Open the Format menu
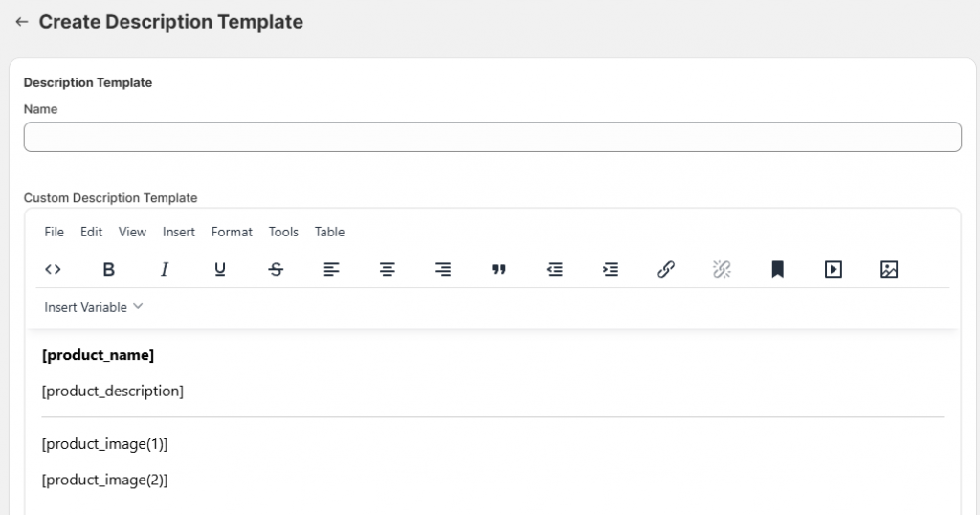The image size is (980, 515). point(232,232)
